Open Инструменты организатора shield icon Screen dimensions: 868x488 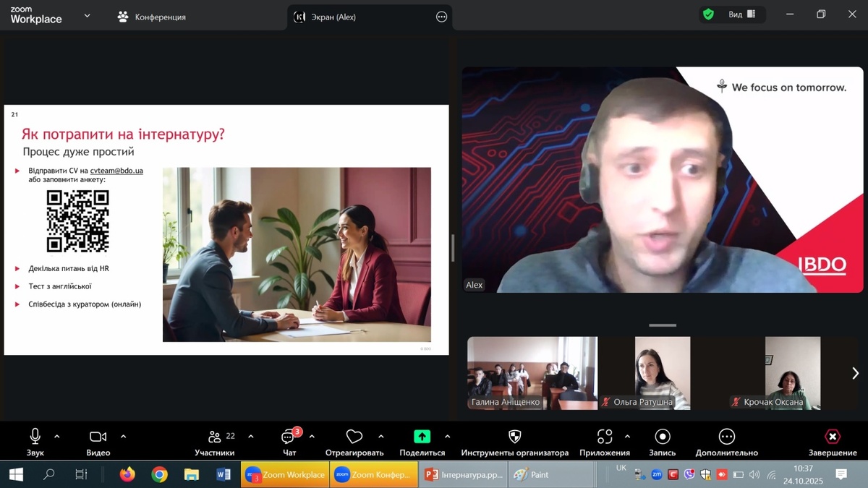(514, 437)
